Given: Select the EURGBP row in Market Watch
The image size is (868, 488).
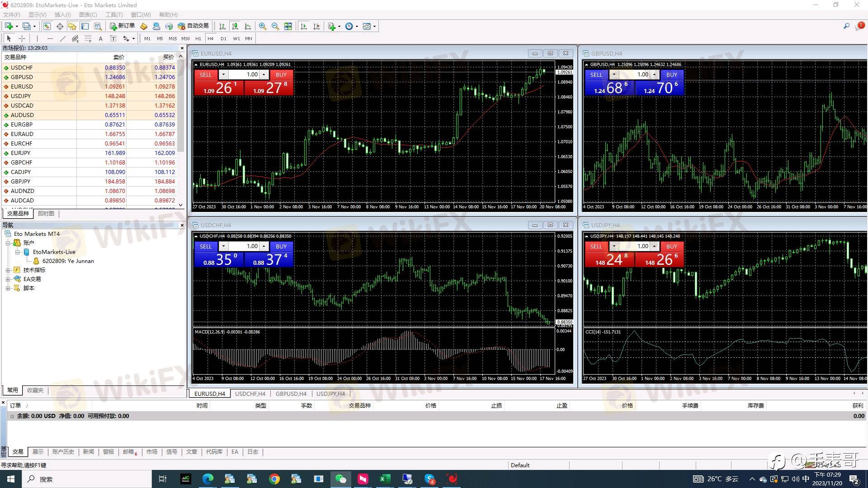Looking at the screenshot, I should pos(89,124).
